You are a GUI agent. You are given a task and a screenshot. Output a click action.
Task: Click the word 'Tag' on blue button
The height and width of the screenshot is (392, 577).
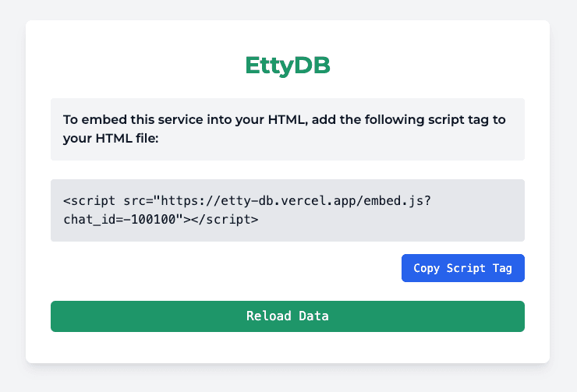click(x=502, y=268)
